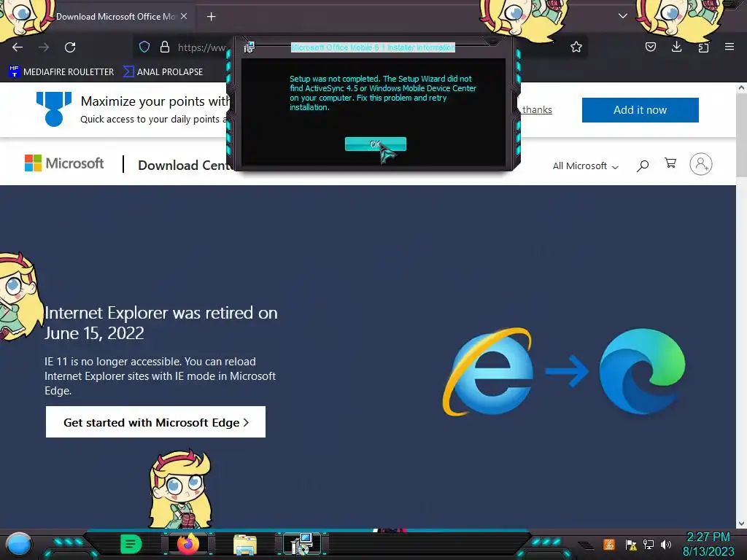The height and width of the screenshot is (560, 747).
Task: Click the Internet Explorer was retired heading
Action: [161, 323]
